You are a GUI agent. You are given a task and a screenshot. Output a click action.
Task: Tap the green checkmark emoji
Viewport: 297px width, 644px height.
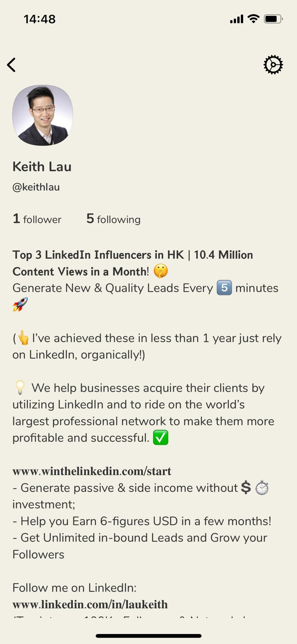click(x=161, y=438)
